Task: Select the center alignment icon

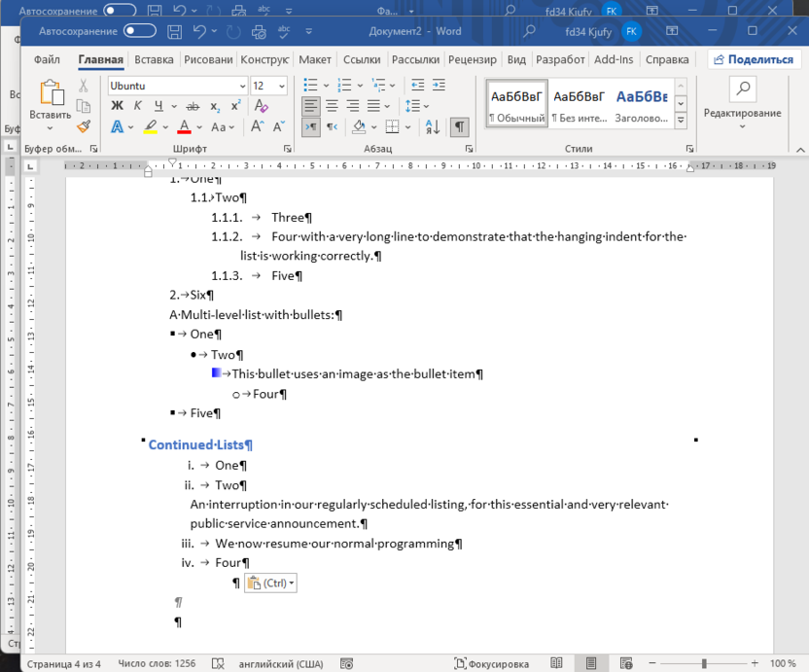Action: 332,106
